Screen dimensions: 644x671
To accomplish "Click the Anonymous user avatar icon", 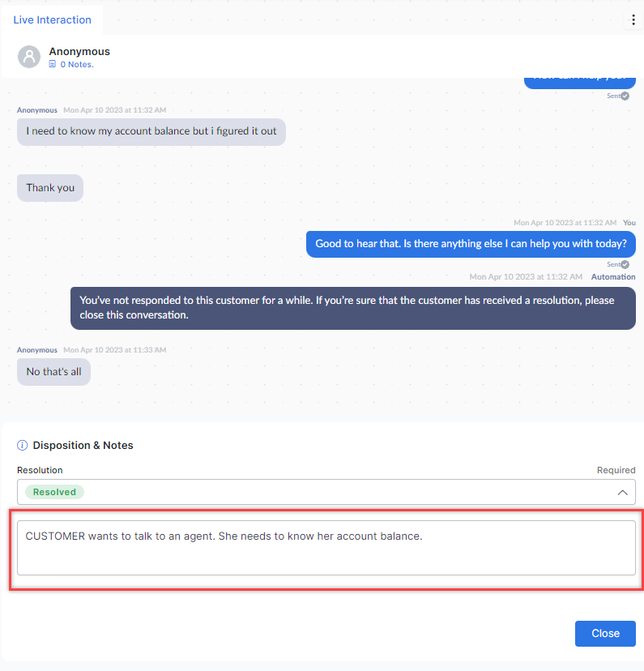I will tap(29, 57).
